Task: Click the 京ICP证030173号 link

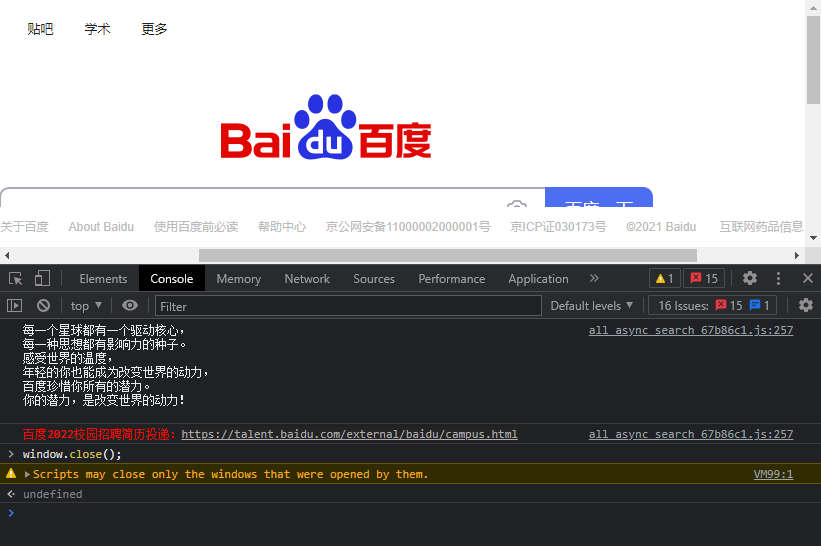Action: pos(558,227)
